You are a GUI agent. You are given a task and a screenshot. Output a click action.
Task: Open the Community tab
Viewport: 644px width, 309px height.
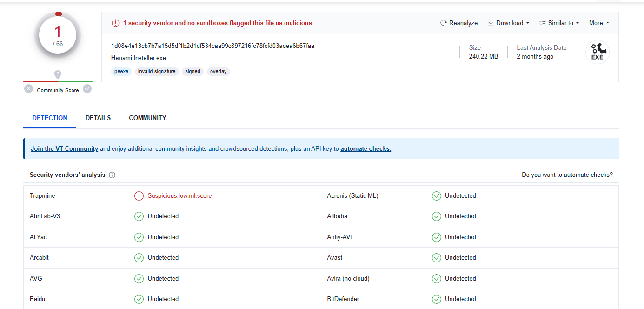(x=147, y=118)
